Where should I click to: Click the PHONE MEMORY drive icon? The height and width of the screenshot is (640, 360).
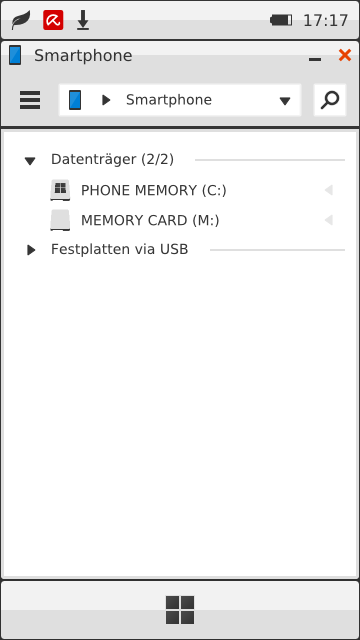pos(60,190)
